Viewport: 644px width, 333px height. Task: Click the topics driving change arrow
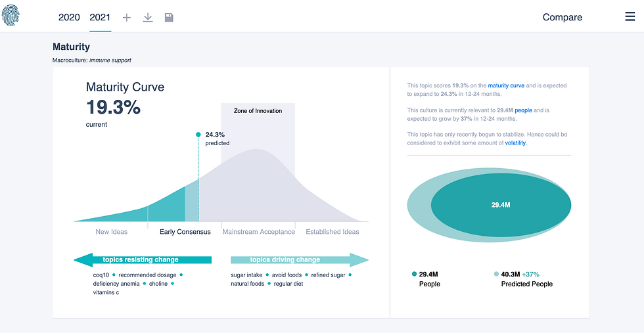(300, 260)
